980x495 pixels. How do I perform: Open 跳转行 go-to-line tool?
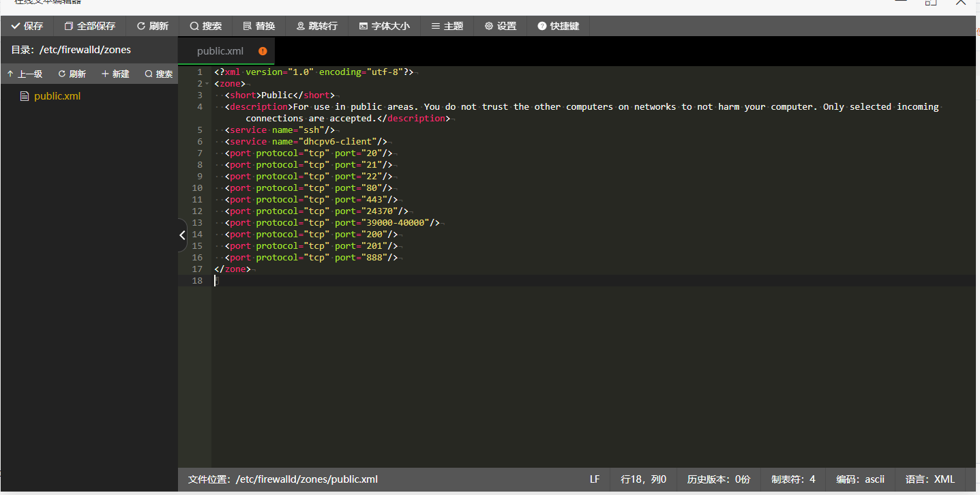[317, 26]
